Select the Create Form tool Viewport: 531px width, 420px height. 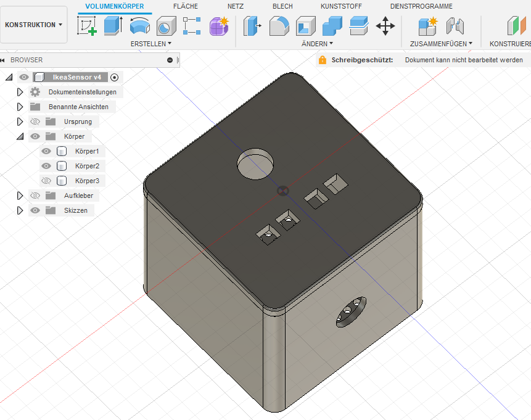point(219,26)
